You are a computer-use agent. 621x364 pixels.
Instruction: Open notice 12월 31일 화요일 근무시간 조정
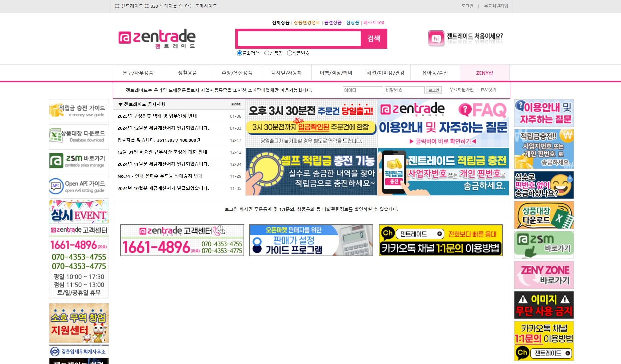point(162,152)
